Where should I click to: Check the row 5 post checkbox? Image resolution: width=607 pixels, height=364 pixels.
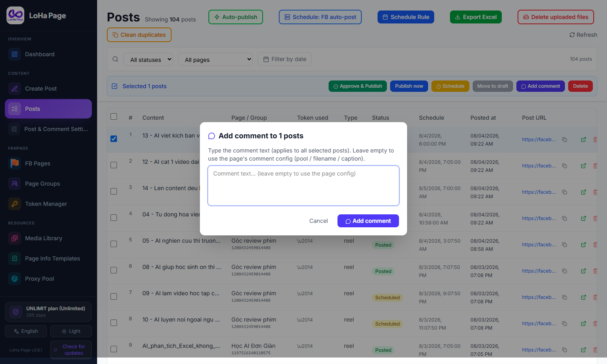(114, 244)
